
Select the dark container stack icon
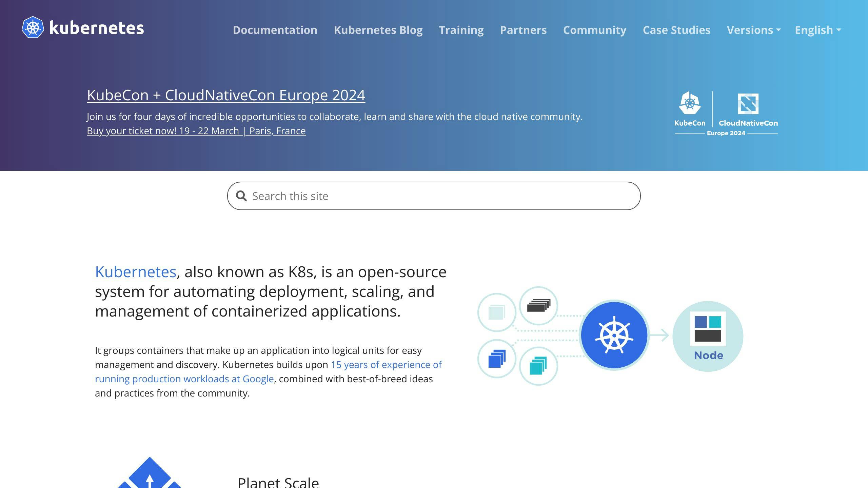pyautogui.click(x=539, y=305)
